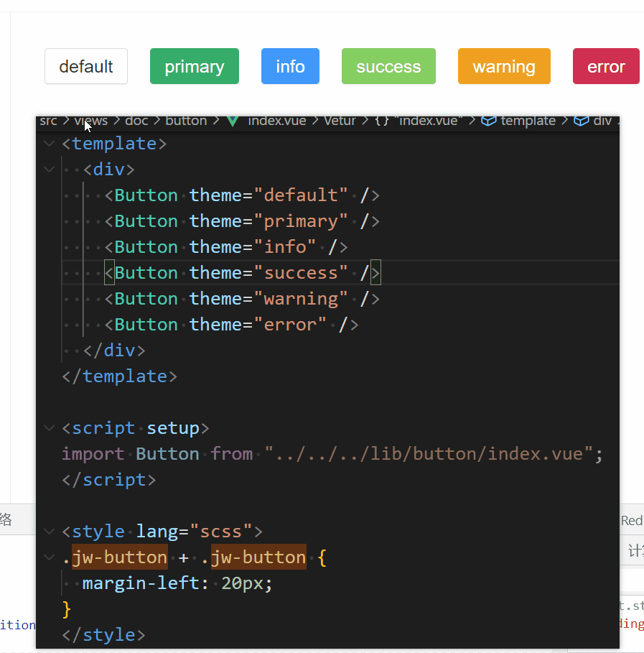Click the import Button code line
This screenshot has width=644, height=653.
[x=332, y=454]
